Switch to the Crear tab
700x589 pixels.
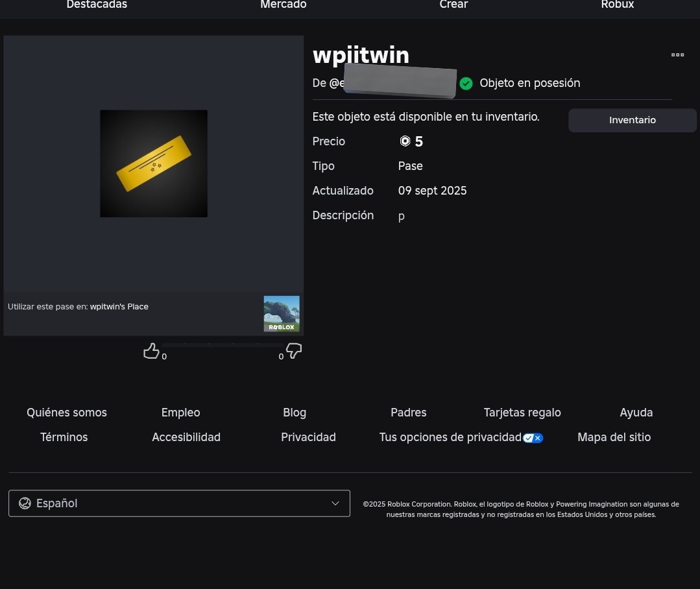[x=453, y=5]
